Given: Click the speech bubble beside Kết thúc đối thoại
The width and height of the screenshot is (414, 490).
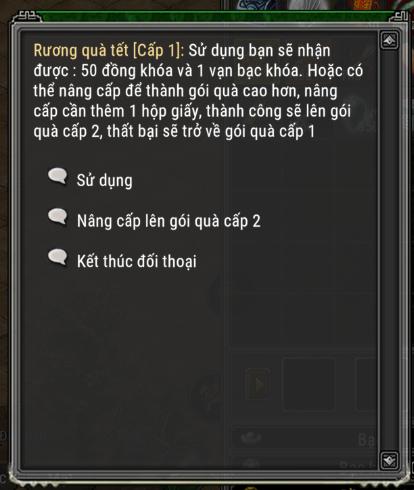Looking at the screenshot, I should point(58,257).
